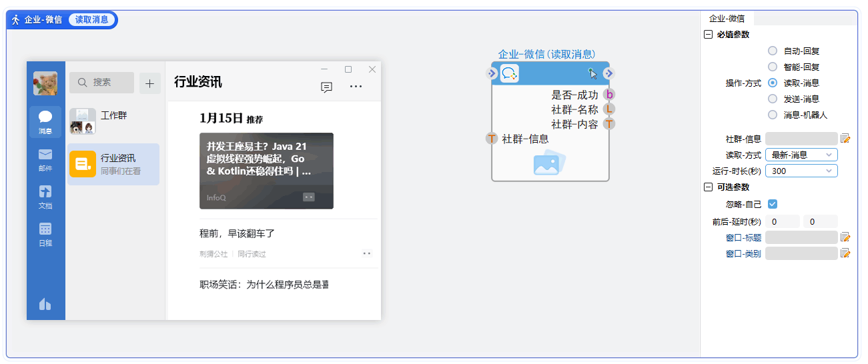This screenshot has width=868, height=364.
Task: Open the 行业资讯 conversation in list
Action: (114, 164)
